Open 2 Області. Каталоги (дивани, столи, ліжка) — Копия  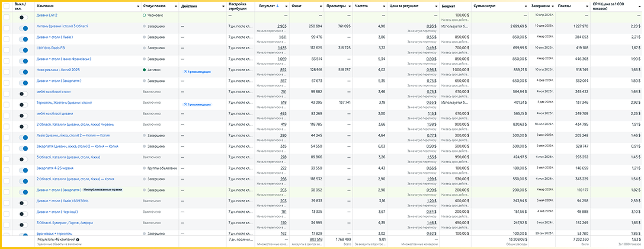pos(75,178)
